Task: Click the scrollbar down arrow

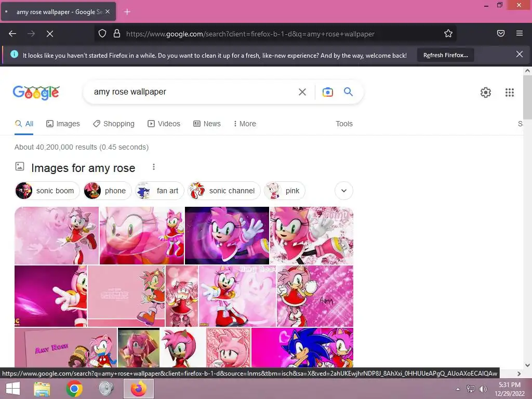Action: (527, 365)
